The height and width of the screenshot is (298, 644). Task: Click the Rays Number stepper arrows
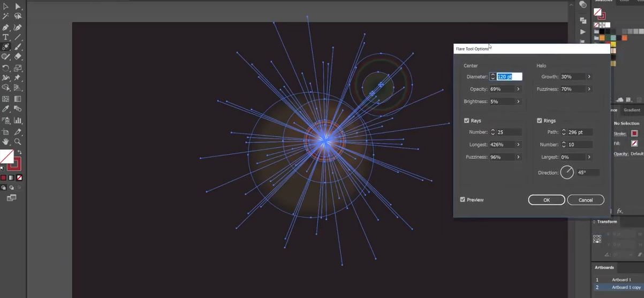pos(493,132)
